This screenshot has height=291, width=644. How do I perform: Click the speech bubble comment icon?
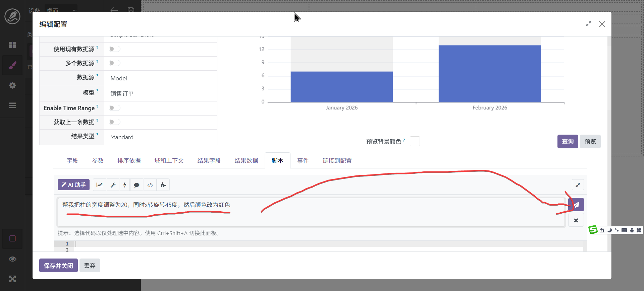[x=137, y=185]
